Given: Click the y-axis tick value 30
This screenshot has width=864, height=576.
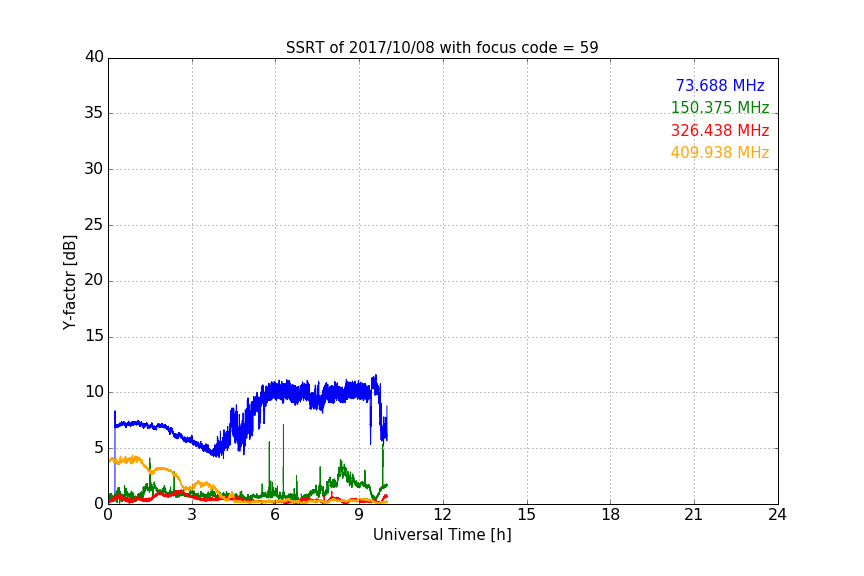Looking at the screenshot, I should pyautogui.click(x=94, y=169).
